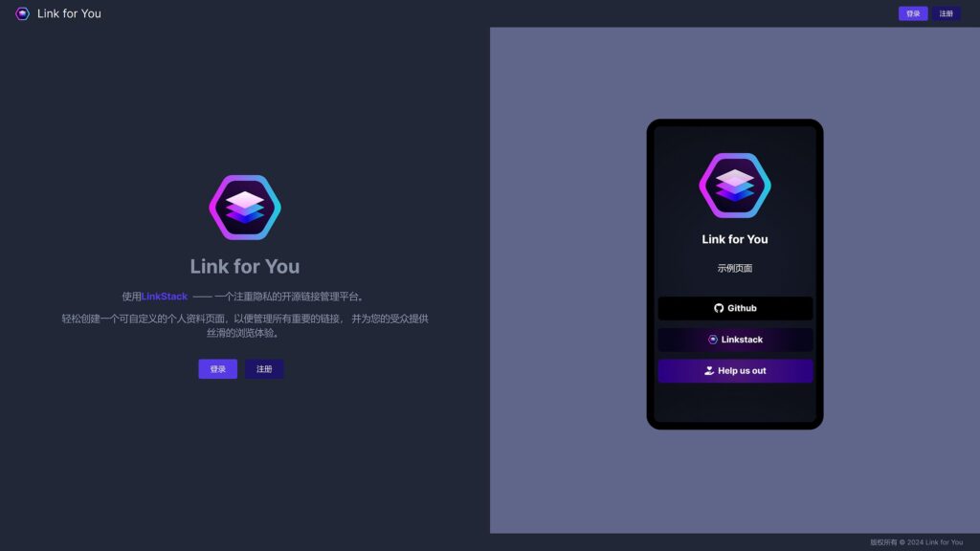This screenshot has width=980, height=551.
Task: Click the Github octocat icon
Action: click(719, 308)
